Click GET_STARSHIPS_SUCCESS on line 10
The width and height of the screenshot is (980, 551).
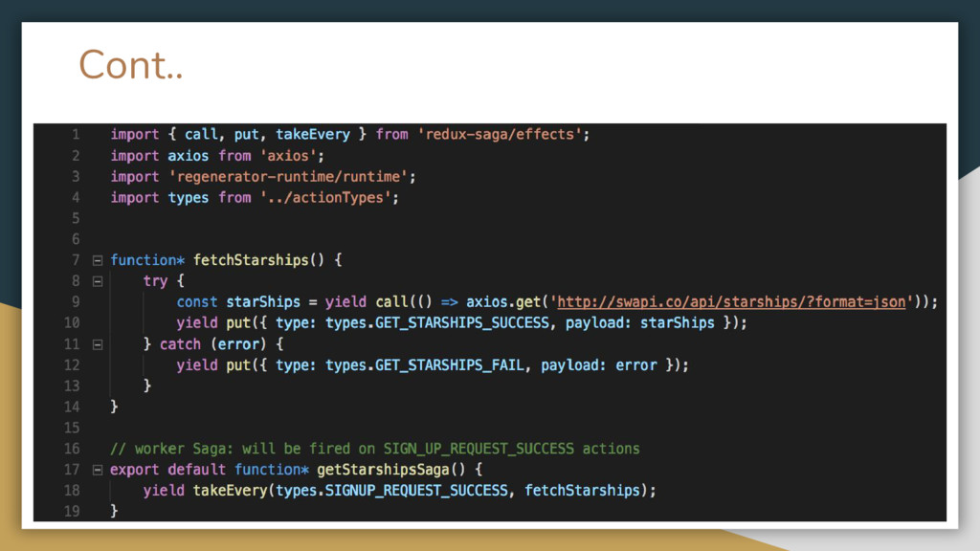[x=462, y=323]
